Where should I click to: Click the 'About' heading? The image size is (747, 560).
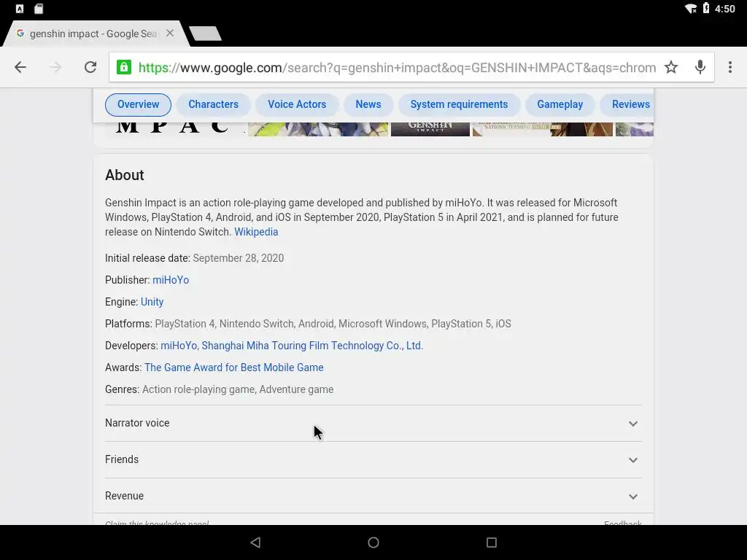pos(124,175)
